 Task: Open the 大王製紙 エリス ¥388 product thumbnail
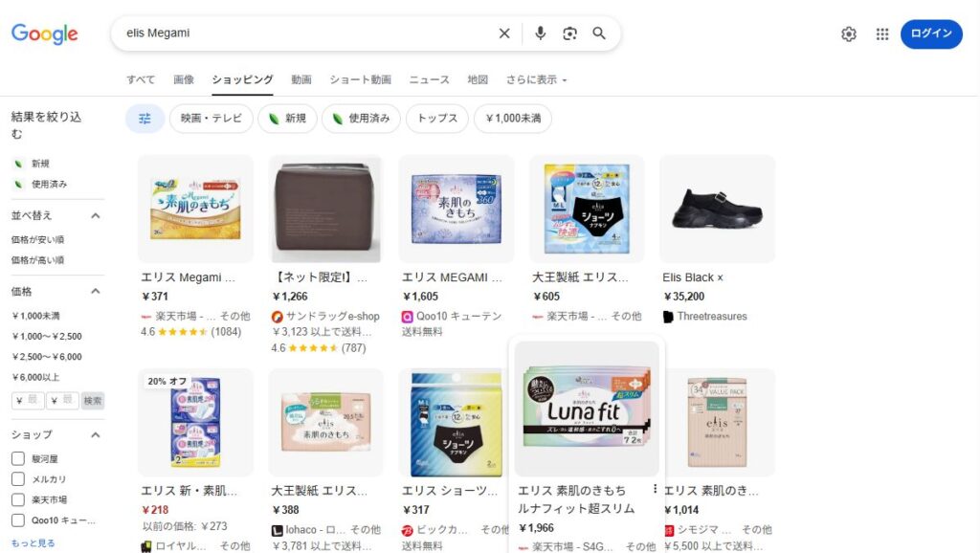(325, 423)
